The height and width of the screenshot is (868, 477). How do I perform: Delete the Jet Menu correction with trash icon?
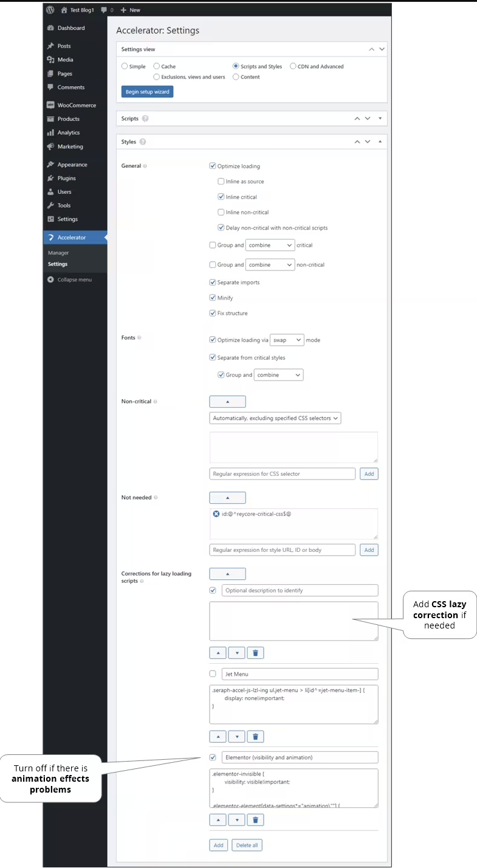[255, 737]
